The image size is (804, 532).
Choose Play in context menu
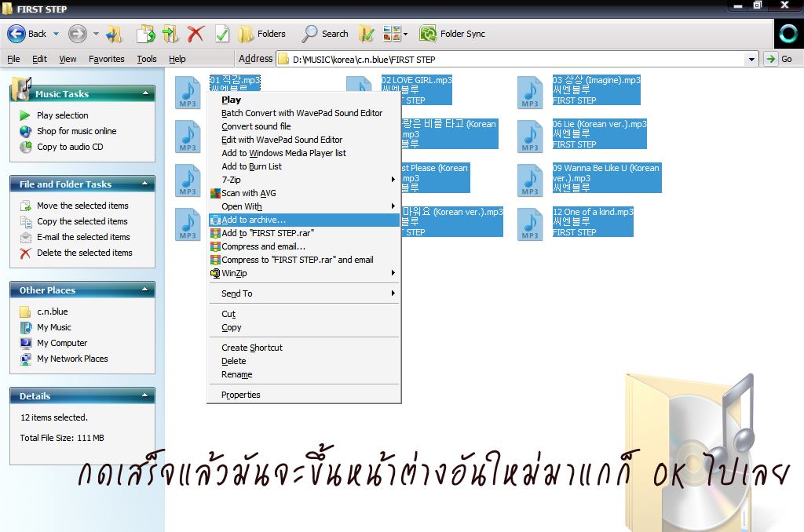click(304, 100)
